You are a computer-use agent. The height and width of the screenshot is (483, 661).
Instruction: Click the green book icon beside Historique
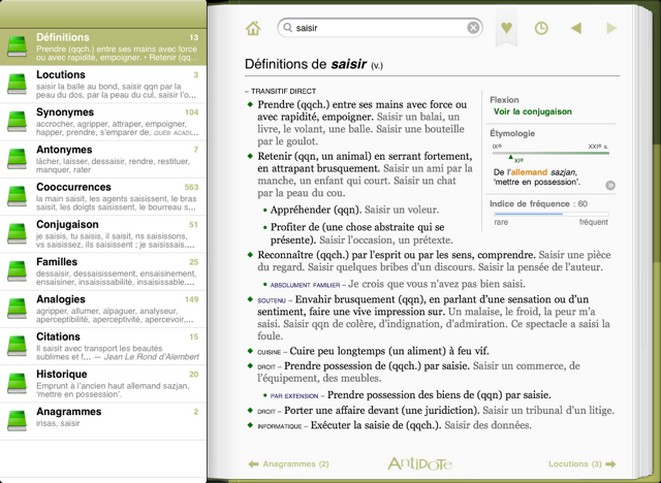pos(17,384)
